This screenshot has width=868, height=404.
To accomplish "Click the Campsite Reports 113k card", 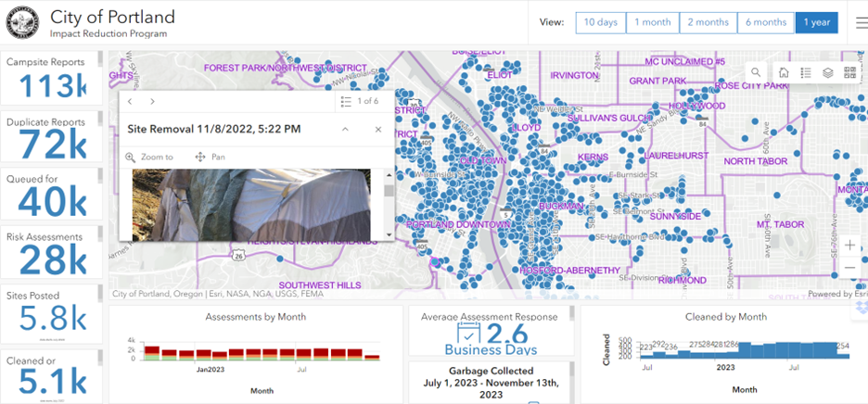I will coord(50,78).
